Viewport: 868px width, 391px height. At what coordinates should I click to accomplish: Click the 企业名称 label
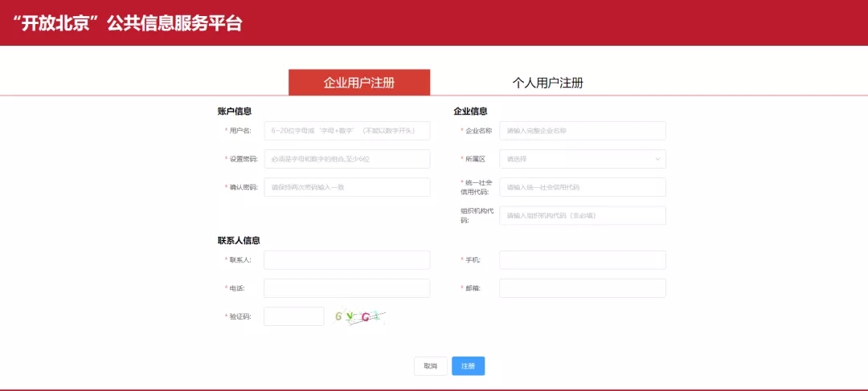479,131
